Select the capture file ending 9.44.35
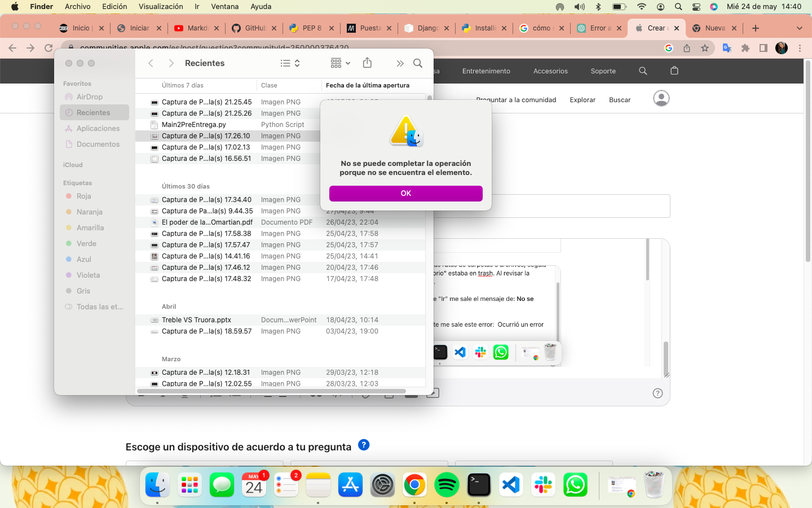This screenshot has width=812, height=508. [x=207, y=211]
